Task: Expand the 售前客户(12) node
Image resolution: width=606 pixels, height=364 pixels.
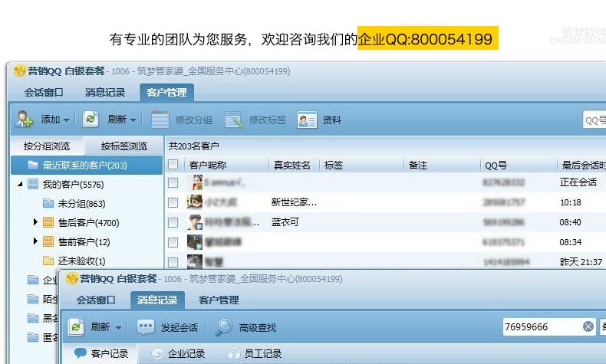Action: pyautogui.click(x=35, y=241)
